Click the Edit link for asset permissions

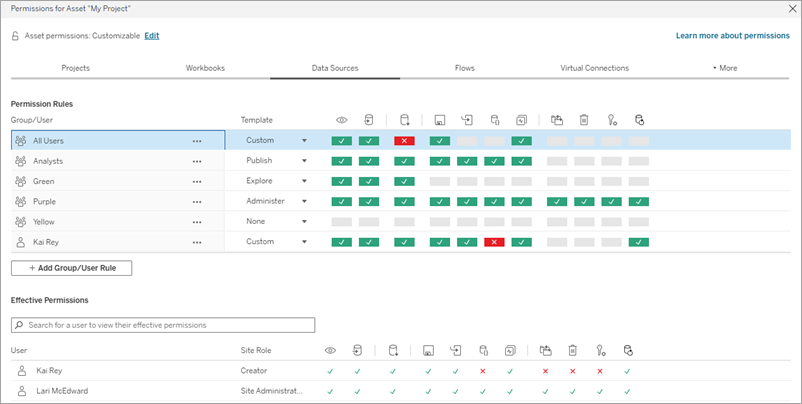[151, 35]
